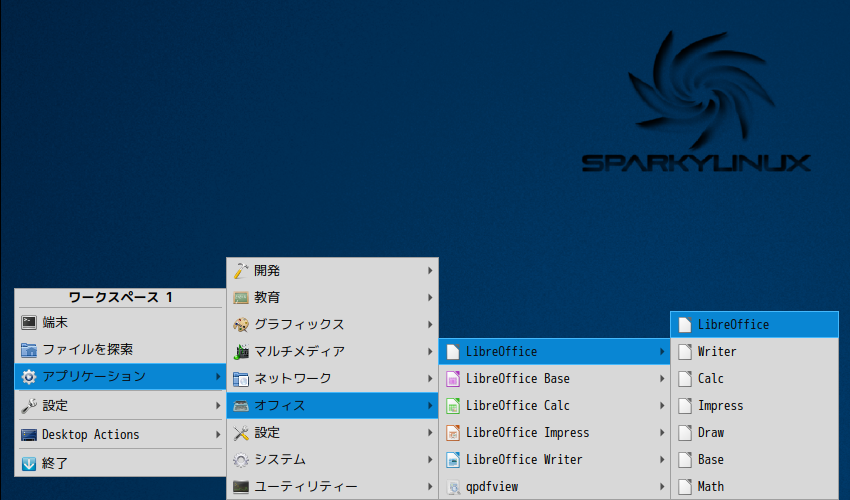The width and height of the screenshot is (850, 500).
Task: Open the ユーティリティー category
Action: pos(332,487)
